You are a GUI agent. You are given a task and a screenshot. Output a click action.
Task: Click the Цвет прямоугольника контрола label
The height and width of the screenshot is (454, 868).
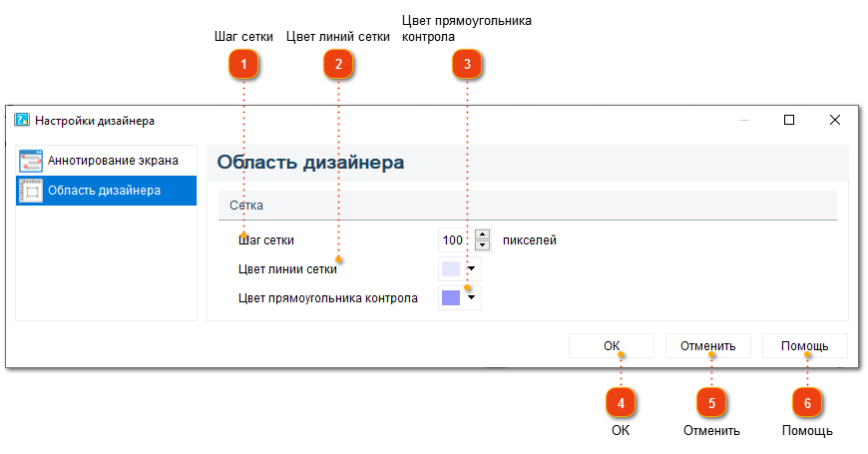[327, 298]
